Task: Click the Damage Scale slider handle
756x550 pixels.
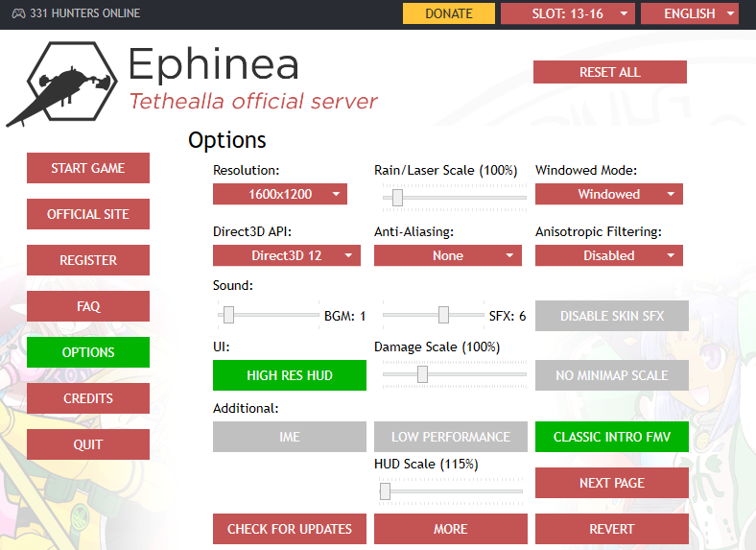Action: tap(422, 374)
